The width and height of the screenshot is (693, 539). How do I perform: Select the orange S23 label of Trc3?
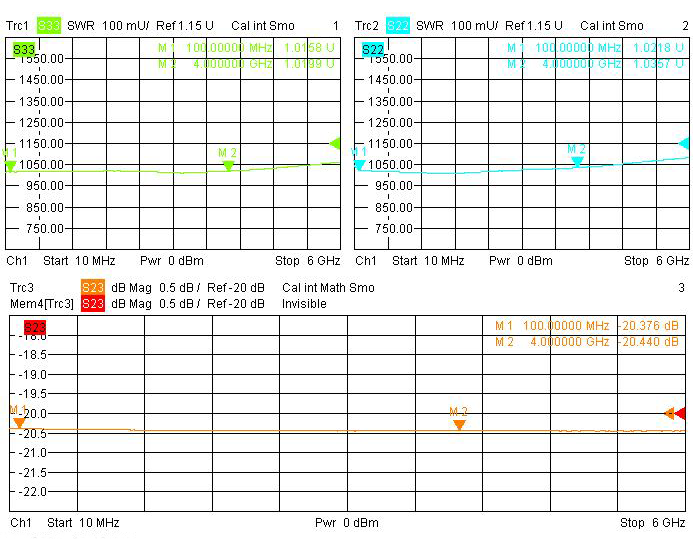point(92,288)
